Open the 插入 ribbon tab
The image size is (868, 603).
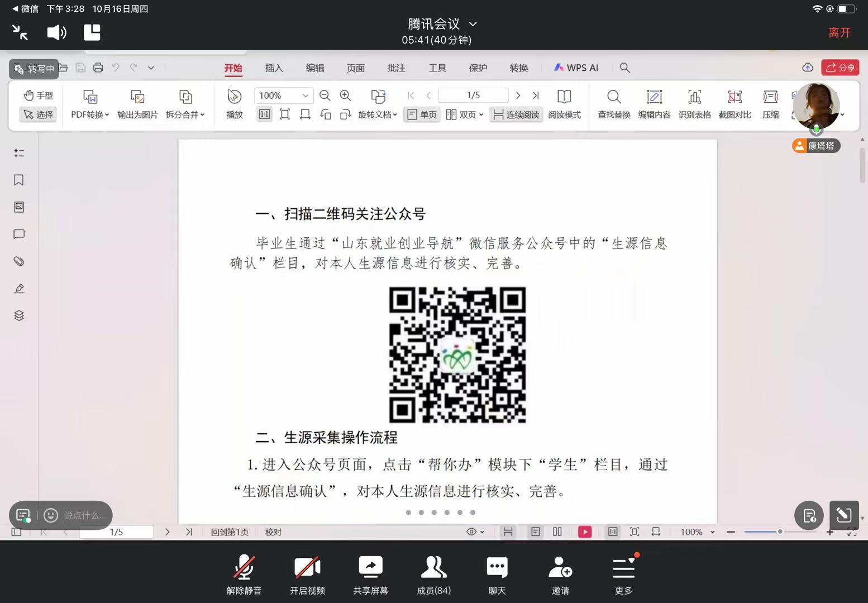point(274,68)
